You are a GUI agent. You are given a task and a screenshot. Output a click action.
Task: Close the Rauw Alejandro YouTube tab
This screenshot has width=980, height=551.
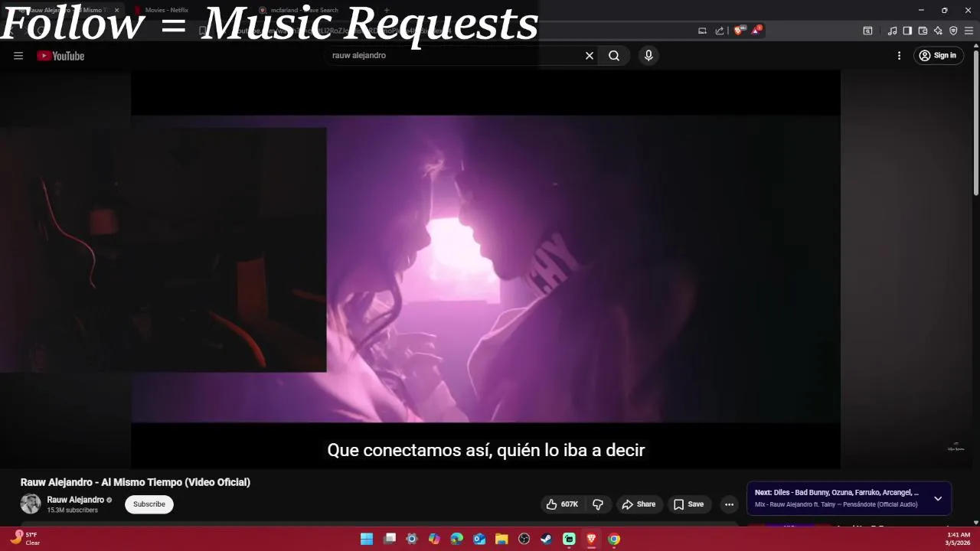[x=116, y=10]
